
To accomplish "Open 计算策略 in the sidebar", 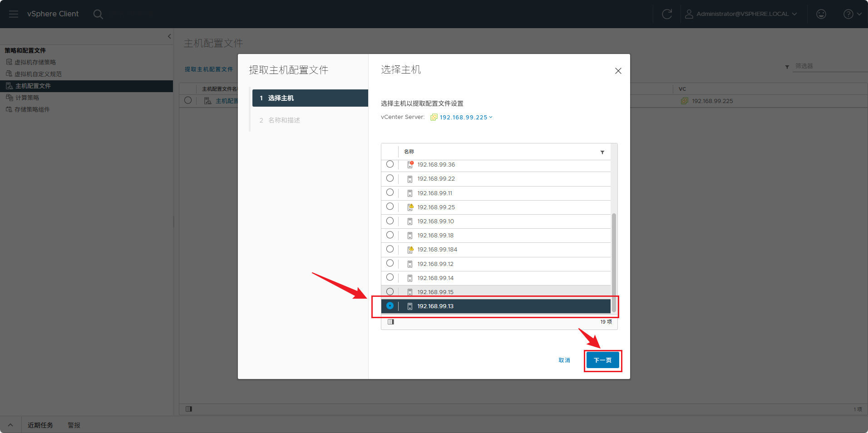I will 27,98.
